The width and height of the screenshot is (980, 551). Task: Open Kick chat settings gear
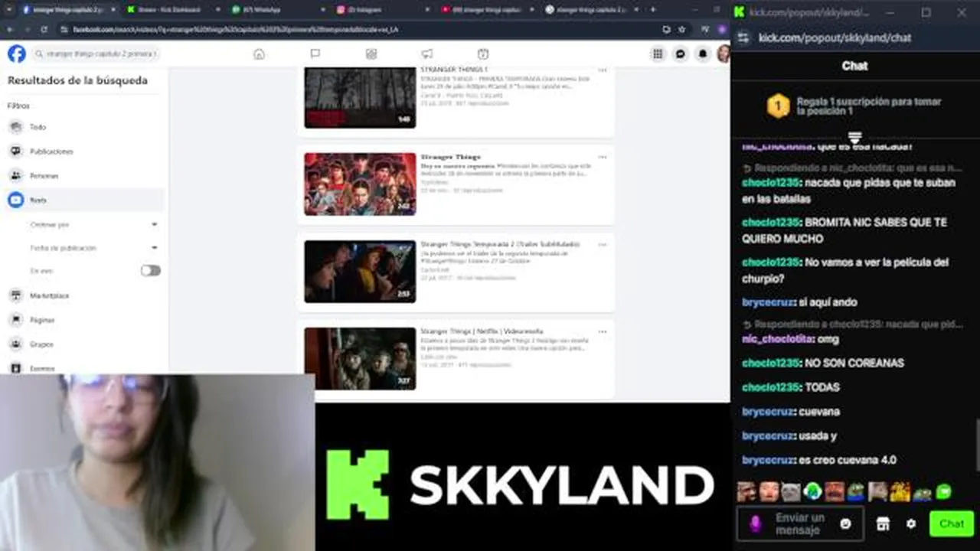tap(910, 524)
